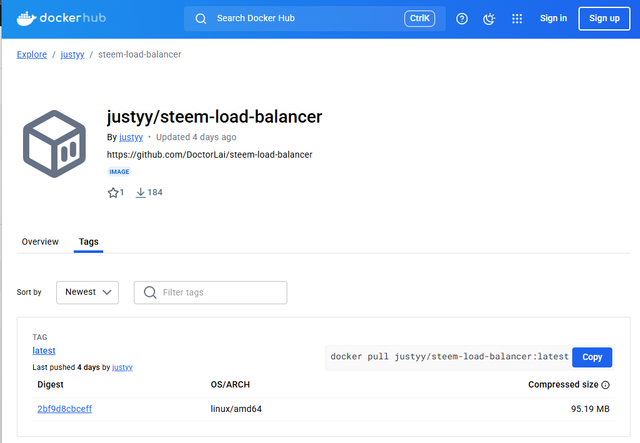Click the IMAGE badge

pos(119,172)
